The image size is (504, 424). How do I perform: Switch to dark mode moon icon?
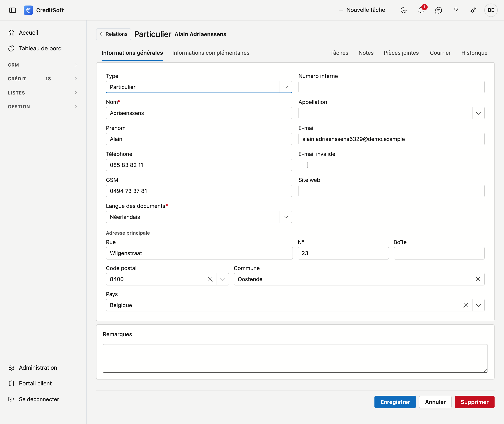click(x=404, y=10)
